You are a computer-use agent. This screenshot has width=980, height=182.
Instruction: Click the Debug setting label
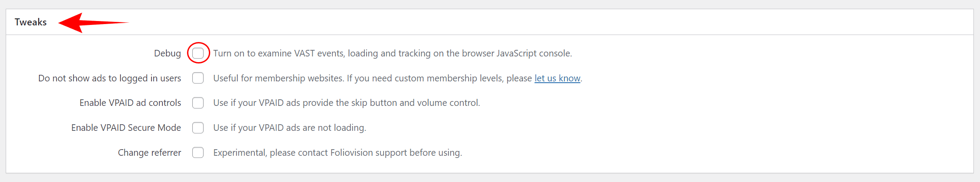(x=167, y=53)
